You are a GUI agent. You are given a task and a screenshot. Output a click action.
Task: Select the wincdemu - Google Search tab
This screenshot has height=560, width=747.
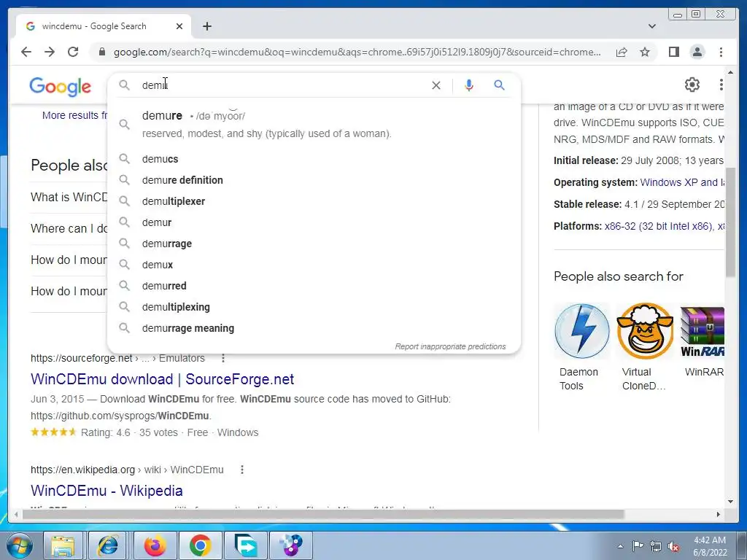(x=104, y=26)
